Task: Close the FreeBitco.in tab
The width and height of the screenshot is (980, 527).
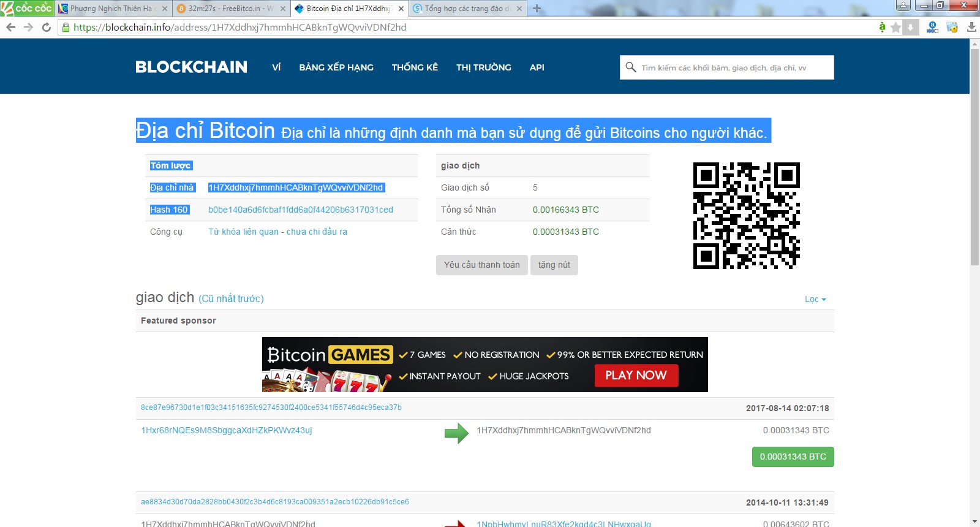Action: pos(283,9)
